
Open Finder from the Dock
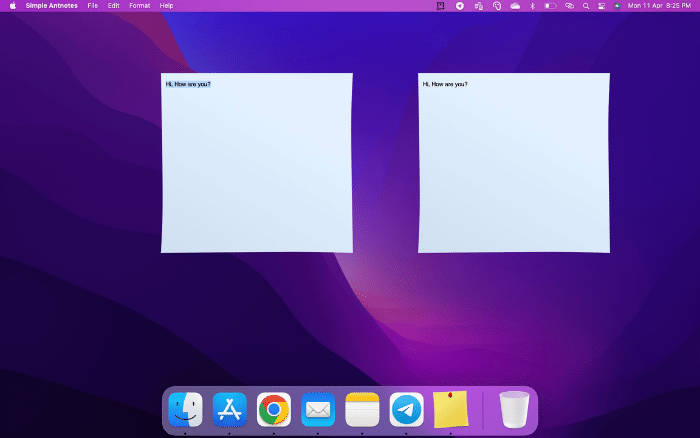pyautogui.click(x=185, y=409)
